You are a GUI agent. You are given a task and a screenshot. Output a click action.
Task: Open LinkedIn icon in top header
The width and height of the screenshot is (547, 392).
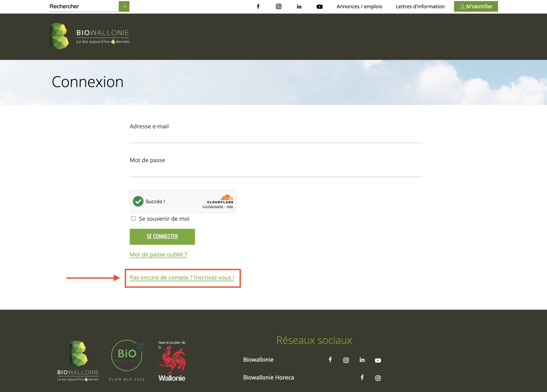299,7
